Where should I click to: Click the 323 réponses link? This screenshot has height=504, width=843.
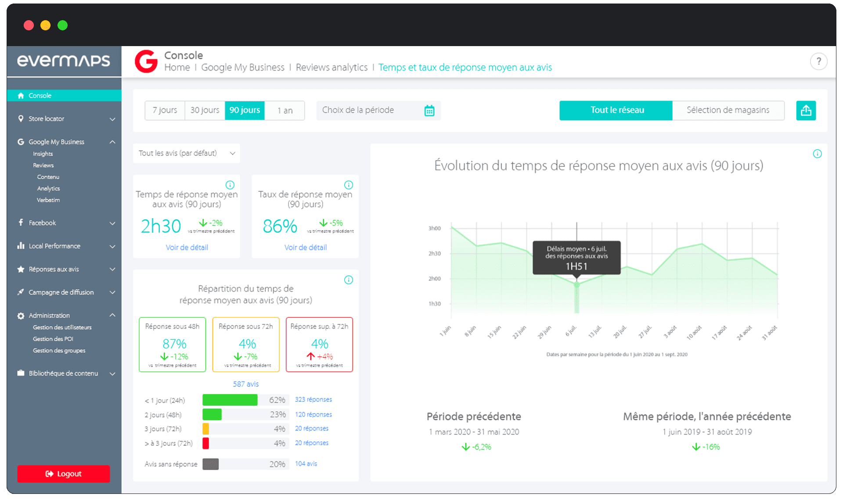coord(313,400)
